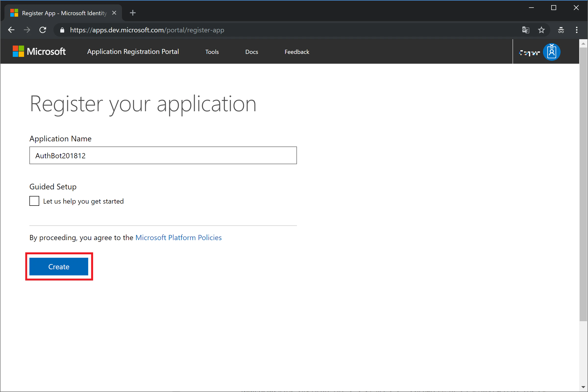
Task: Open the user account avatar badge
Action: [x=551, y=52]
